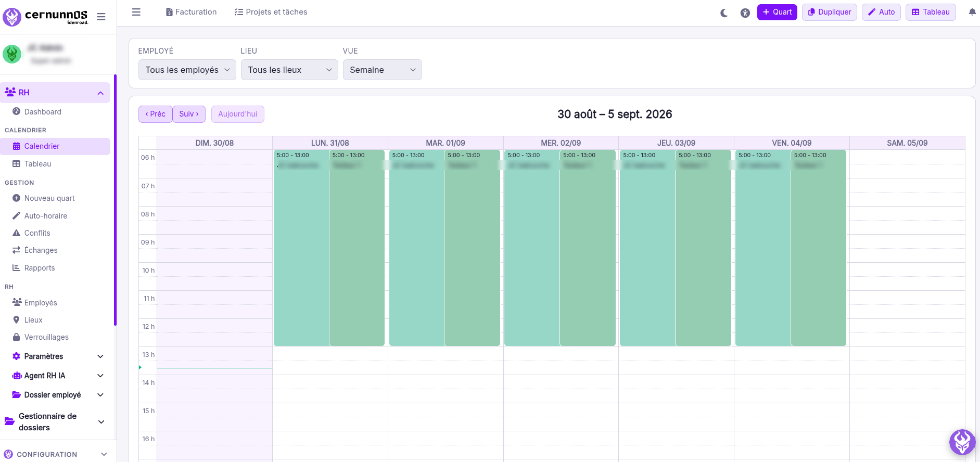The width and height of the screenshot is (980, 462).
Task: Toggle dark mode moon icon
Action: point(724,13)
